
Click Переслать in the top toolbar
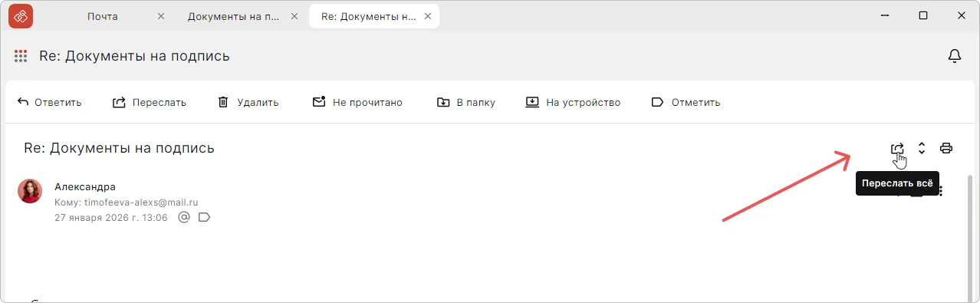tap(150, 102)
